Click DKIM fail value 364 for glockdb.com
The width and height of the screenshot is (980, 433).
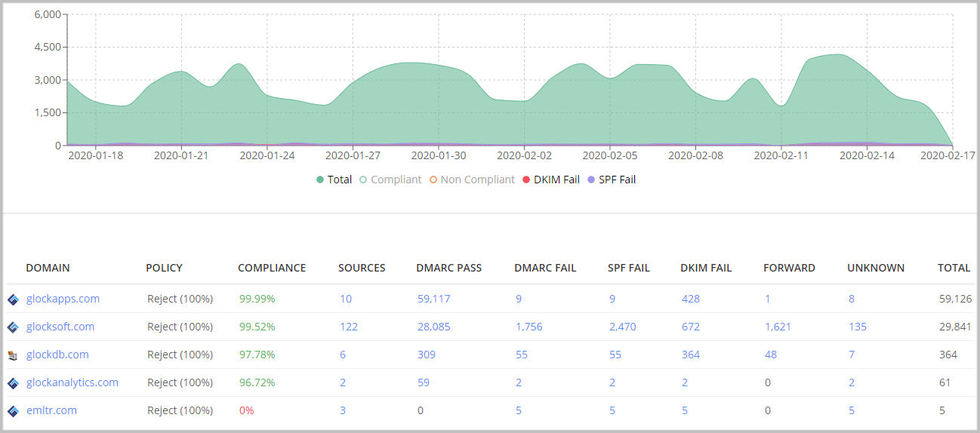click(x=691, y=355)
